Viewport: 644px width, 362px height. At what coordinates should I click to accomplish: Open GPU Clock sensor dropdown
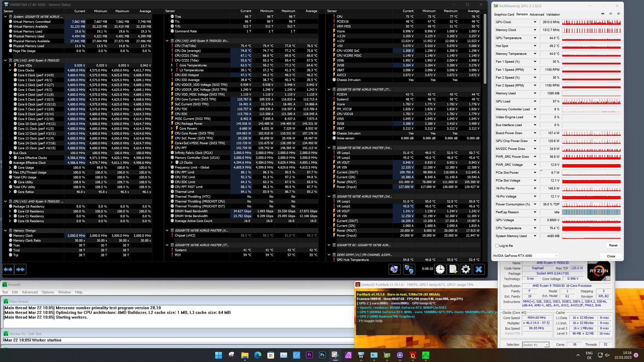[535, 22]
